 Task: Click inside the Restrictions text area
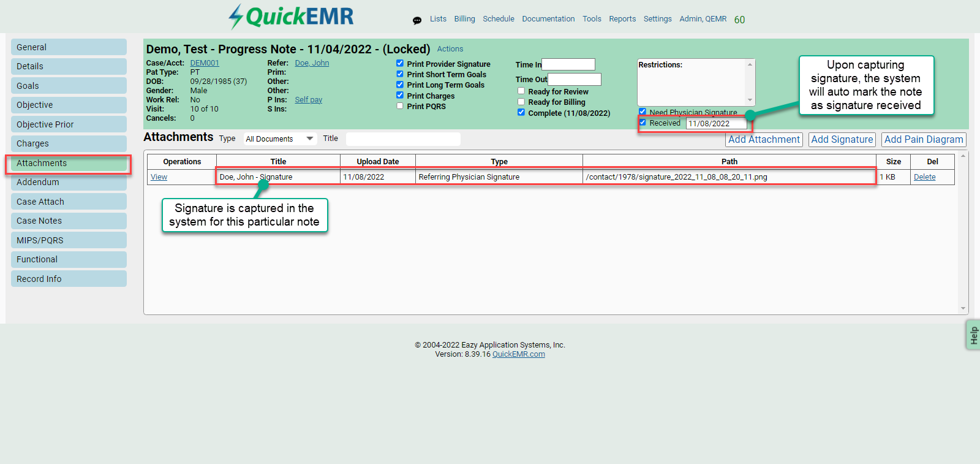pyautogui.click(x=692, y=83)
